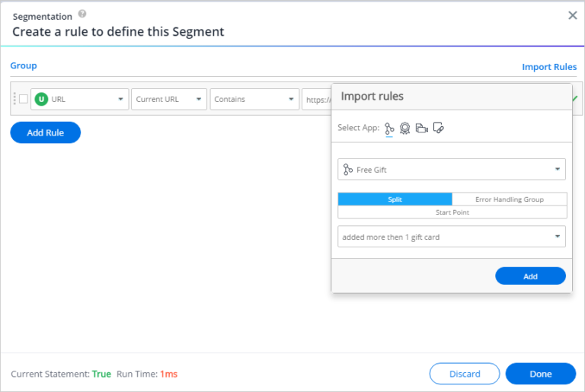Click the Import Rules link

548,67
